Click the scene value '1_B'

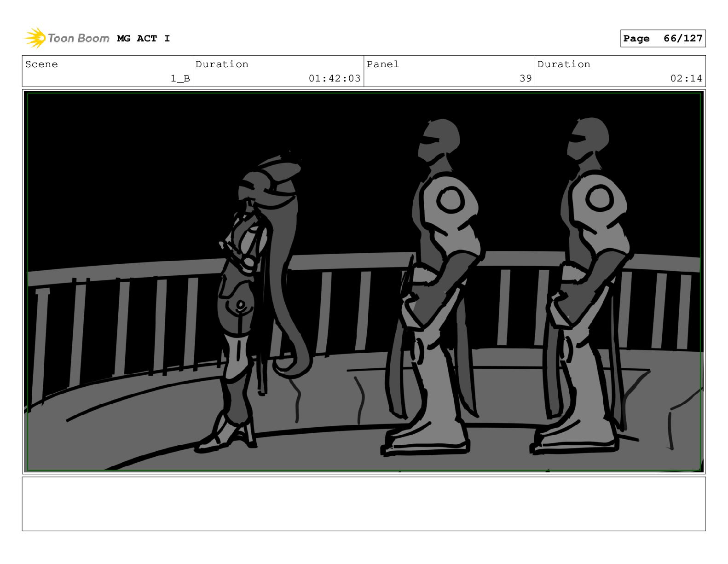(180, 79)
